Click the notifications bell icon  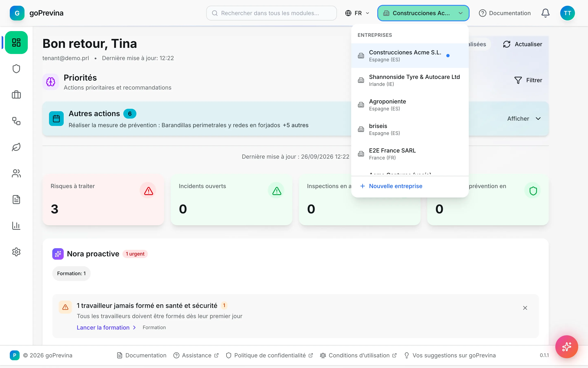pyautogui.click(x=545, y=13)
